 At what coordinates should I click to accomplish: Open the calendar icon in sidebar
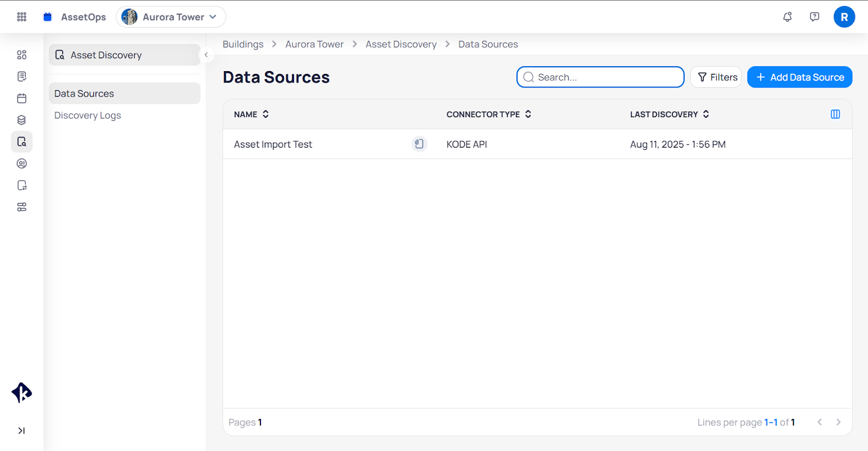(x=22, y=98)
